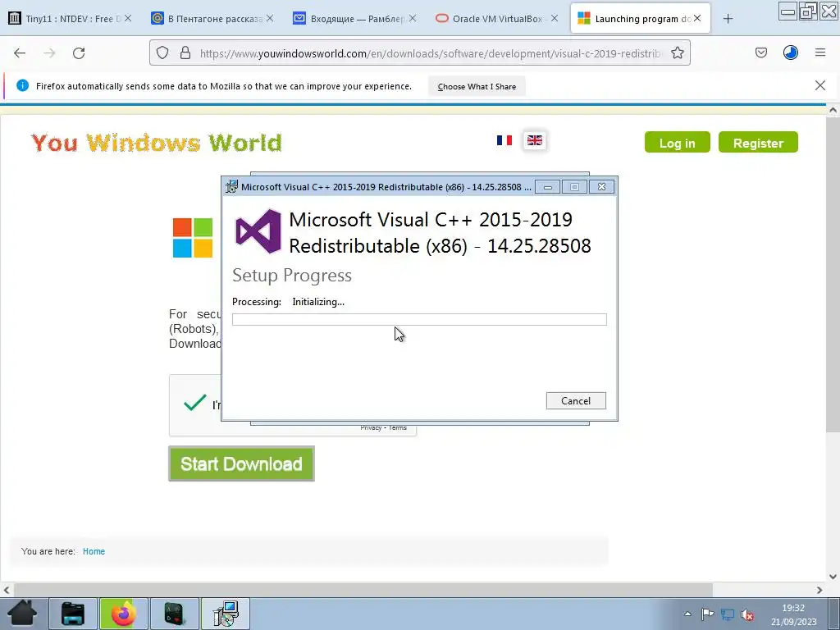Click the installer icon in dialog title bar
The image size is (840, 630).
click(231, 186)
